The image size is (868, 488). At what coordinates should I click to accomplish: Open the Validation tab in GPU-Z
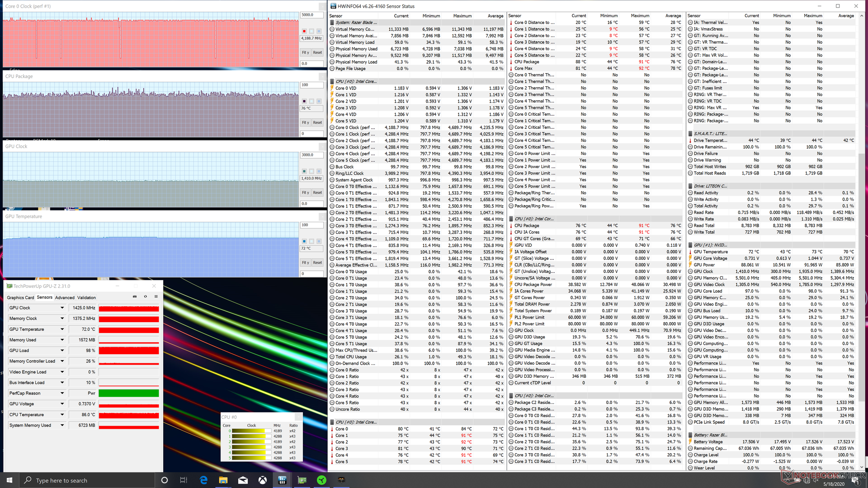point(86,298)
